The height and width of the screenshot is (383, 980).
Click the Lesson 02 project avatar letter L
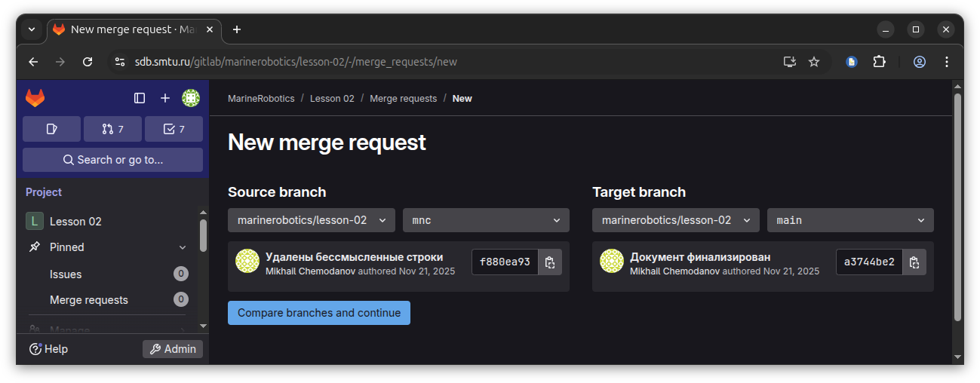[35, 221]
